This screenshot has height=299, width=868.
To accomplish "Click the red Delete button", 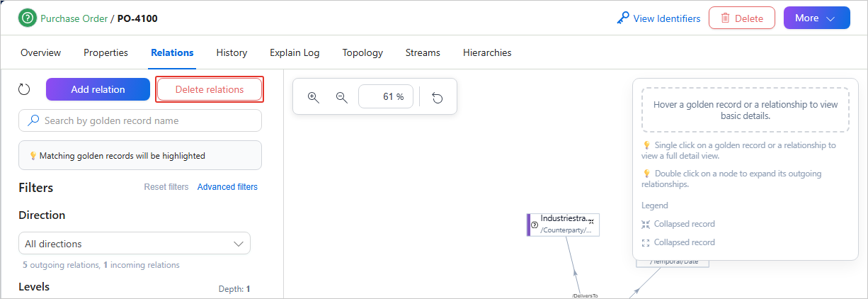I will coord(742,18).
